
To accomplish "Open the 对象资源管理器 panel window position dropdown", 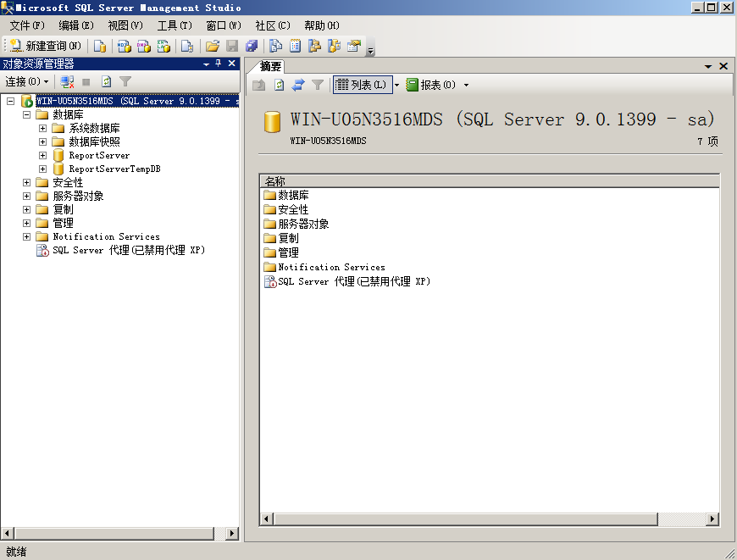I will pyautogui.click(x=207, y=64).
